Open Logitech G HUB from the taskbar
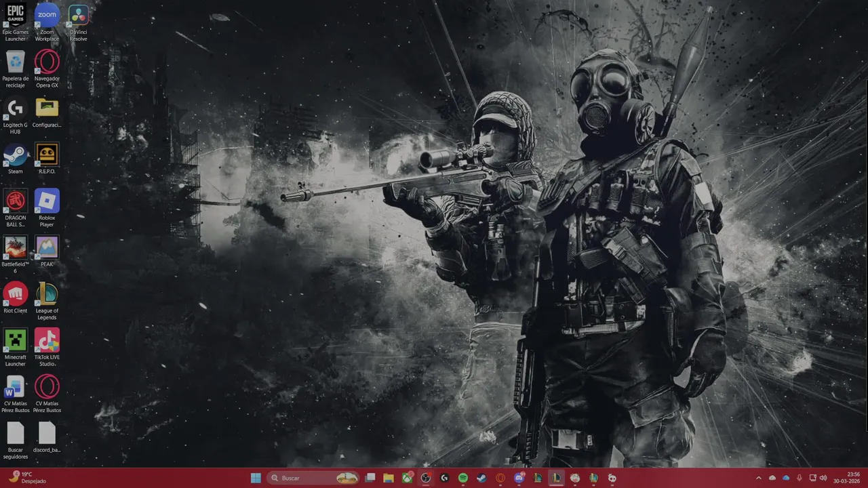868x488 pixels. (x=444, y=478)
